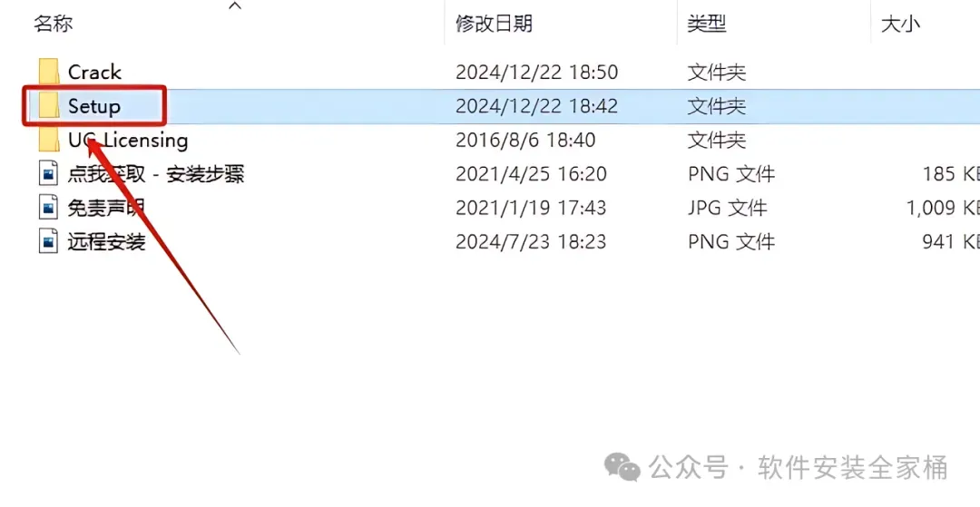
Task: Click the WeChat logo in the watermark
Action: (x=622, y=467)
